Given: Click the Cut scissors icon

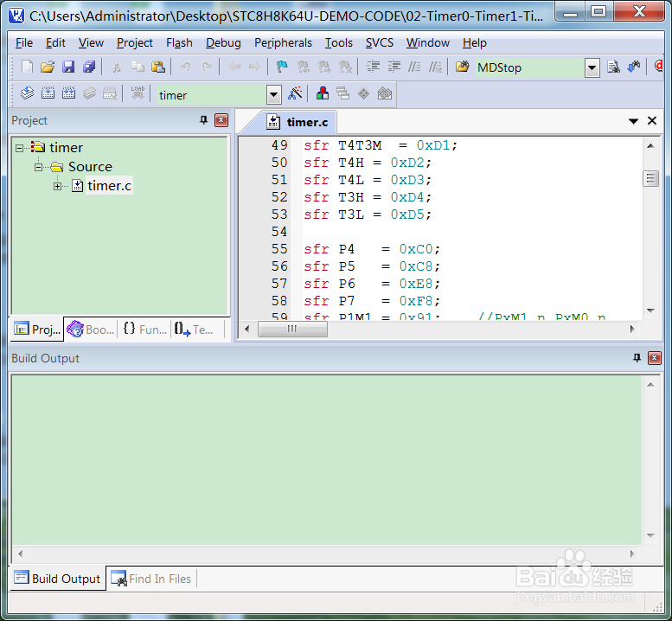Looking at the screenshot, I should point(116,67).
